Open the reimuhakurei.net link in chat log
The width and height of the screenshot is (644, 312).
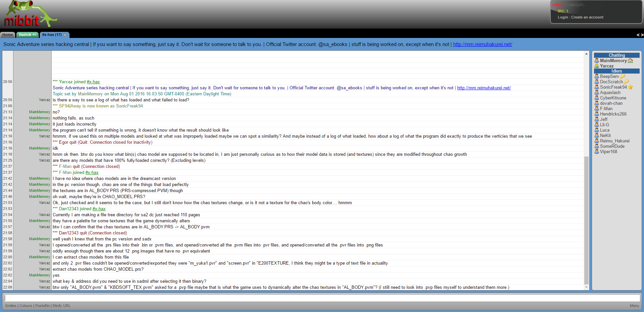pos(484,88)
